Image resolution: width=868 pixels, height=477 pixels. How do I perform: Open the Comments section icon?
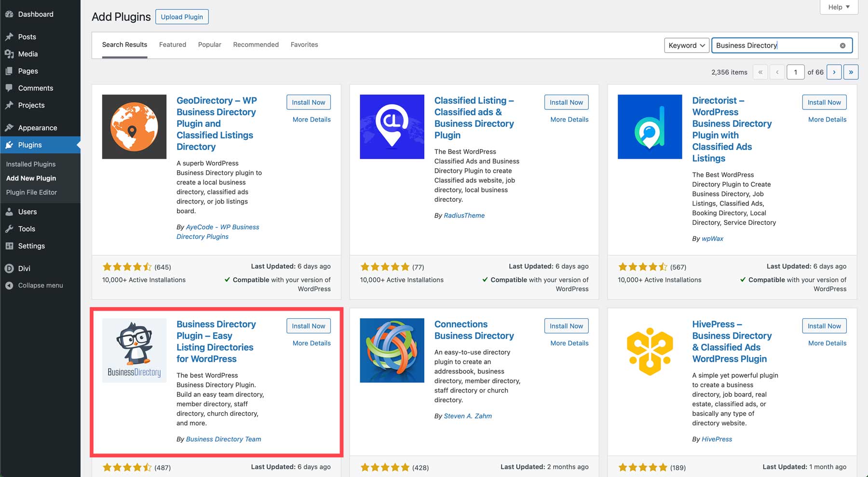click(x=9, y=88)
